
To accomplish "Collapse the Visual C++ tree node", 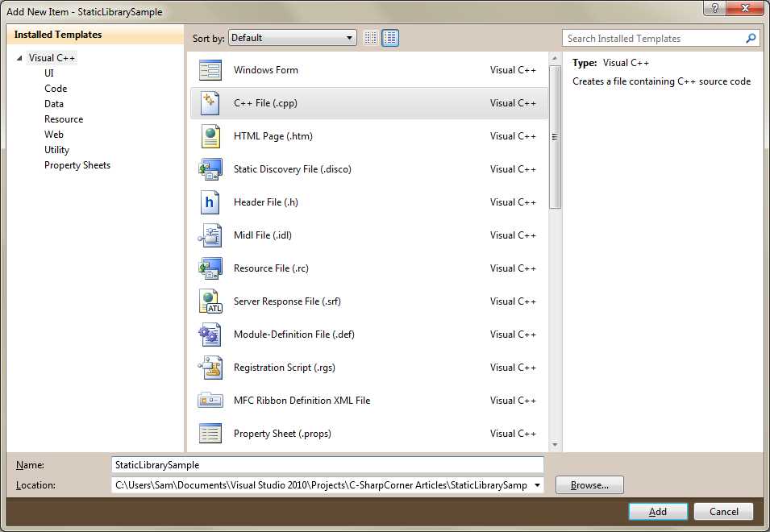I will pos(19,58).
